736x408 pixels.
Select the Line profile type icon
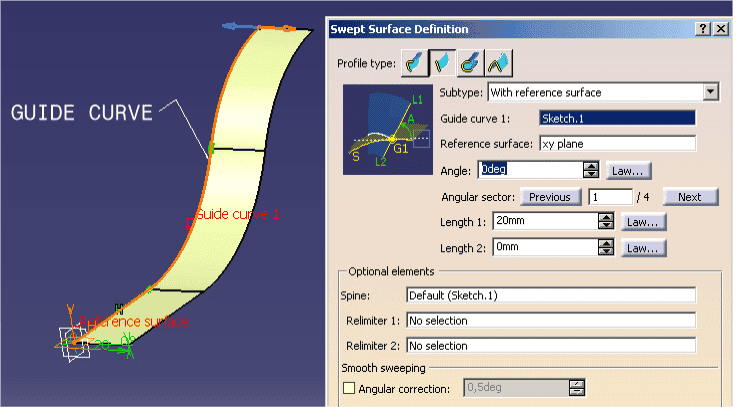pyautogui.click(x=441, y=63)
